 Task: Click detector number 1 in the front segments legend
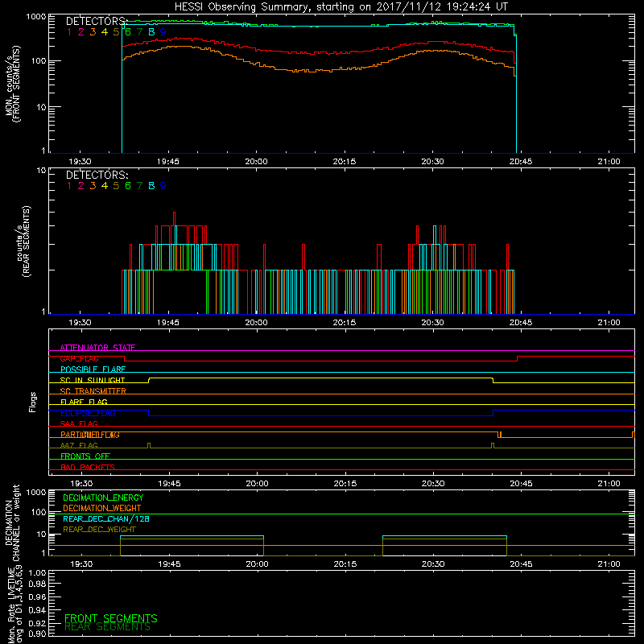pyautogui.click(x=69, y=31)
